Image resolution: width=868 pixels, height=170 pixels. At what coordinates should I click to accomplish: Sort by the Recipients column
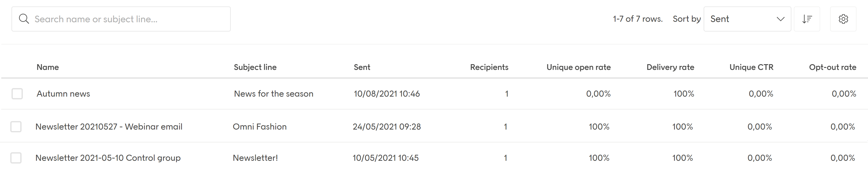click(x=489, y=67)
